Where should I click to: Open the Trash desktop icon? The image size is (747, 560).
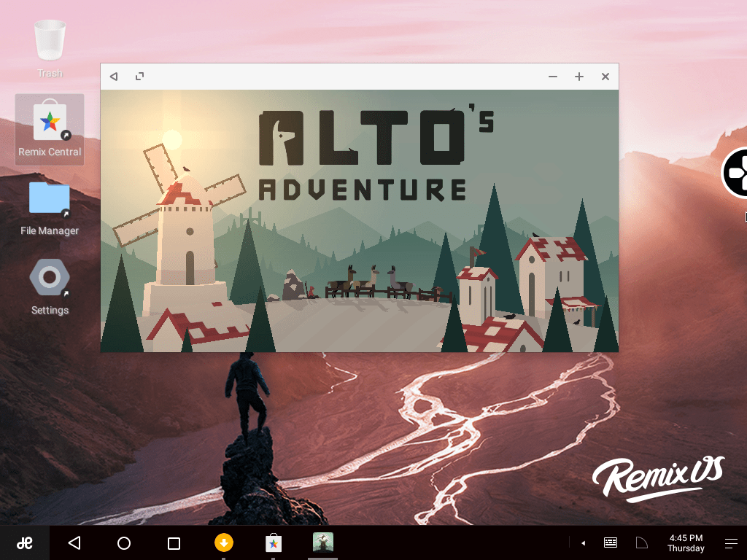pyautogui.click(x=50, y=49)
